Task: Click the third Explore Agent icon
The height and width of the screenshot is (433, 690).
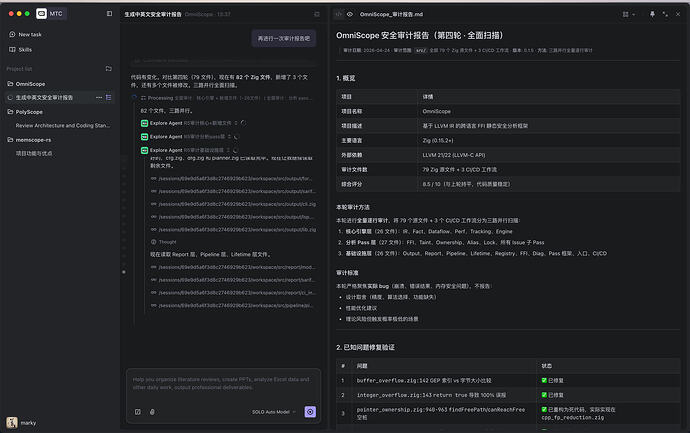Action: pos(144,150)
